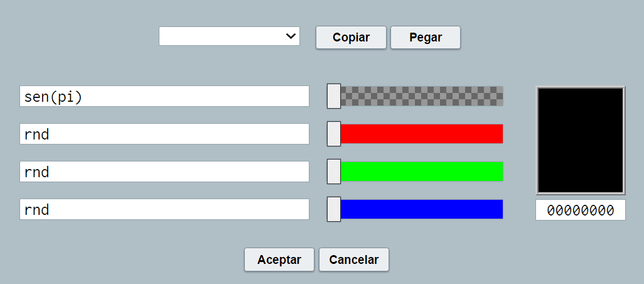
Task: Click the middle of the red color bar
Action: coord(422,134)
